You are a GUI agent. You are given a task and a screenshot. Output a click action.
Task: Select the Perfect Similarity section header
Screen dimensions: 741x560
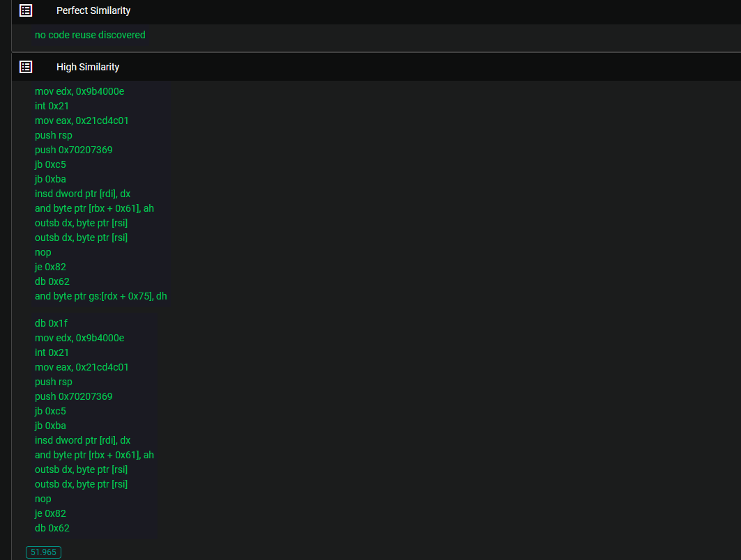pos(376,11)
